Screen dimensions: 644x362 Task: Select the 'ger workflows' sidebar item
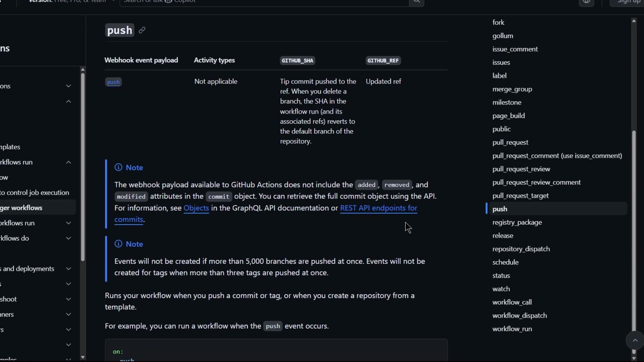click(x=38, y=208)
